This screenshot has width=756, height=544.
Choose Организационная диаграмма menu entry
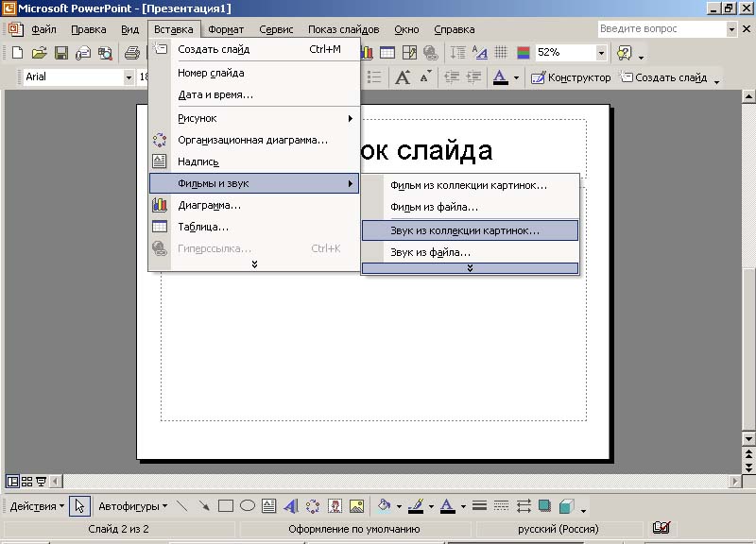click(x=254, y=140)
